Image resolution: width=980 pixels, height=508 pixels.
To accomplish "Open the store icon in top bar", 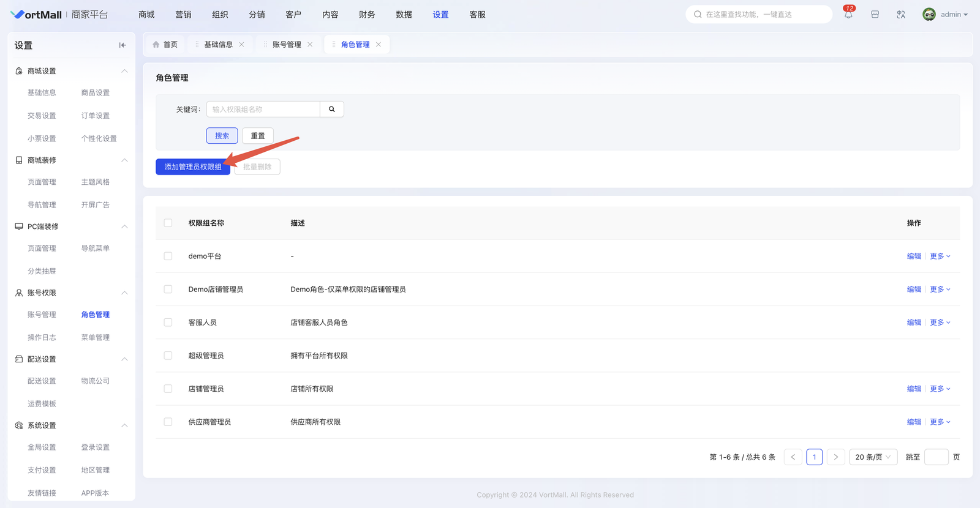I will (875, 15).
